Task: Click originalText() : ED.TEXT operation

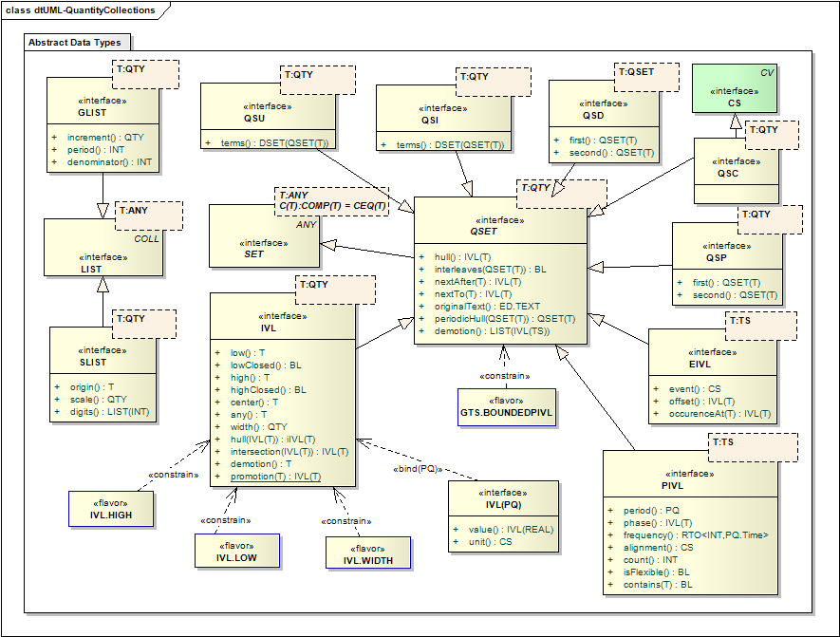Action: (x=487, y=306)
